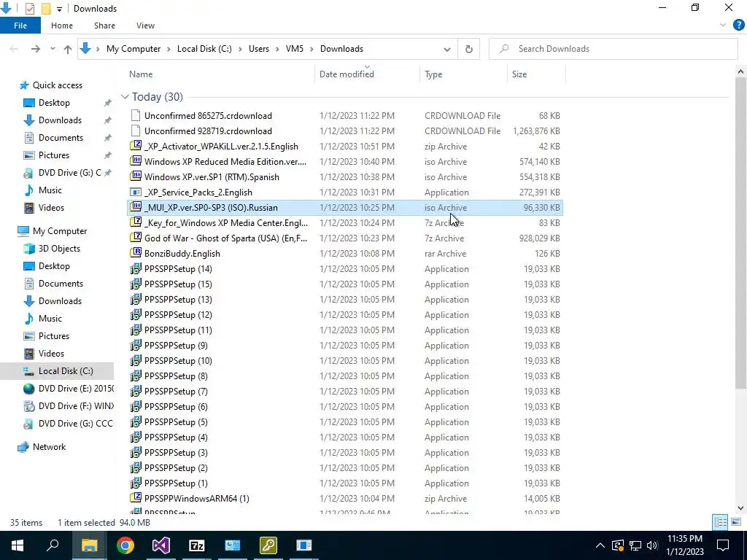Select Windows XP Reduced Media Edition iso
747x560 pixels.
(x=345, y=161)
